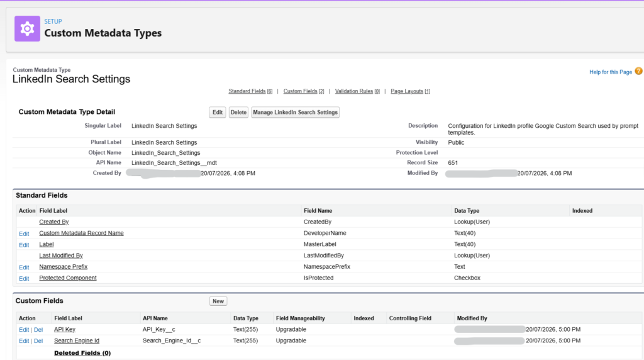Click the Checkbox data type cell
The width and height of the screenshot is (644, 360).
(x=467, y=278)
